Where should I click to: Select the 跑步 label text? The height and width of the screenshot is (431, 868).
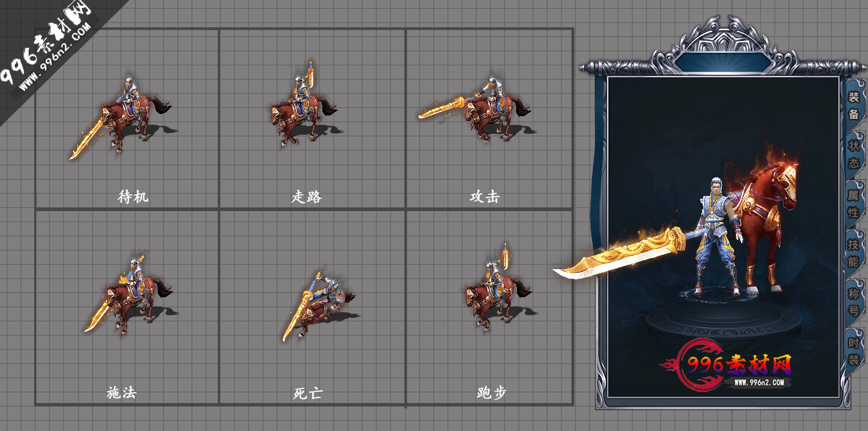point(491,393)
